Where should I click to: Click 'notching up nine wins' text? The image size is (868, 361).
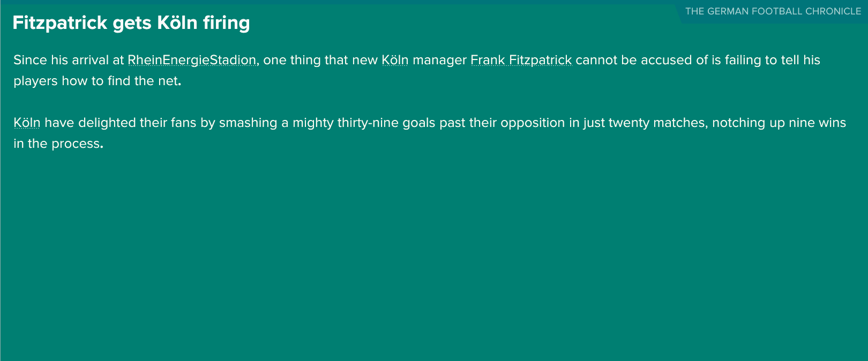[x=779, y=123]
